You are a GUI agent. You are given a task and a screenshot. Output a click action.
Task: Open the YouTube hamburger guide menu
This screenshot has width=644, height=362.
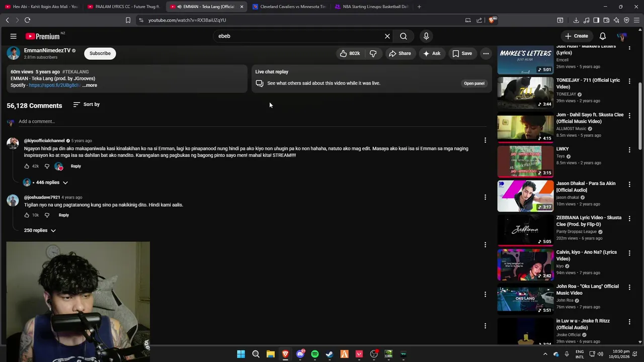[x=14, y=36]
